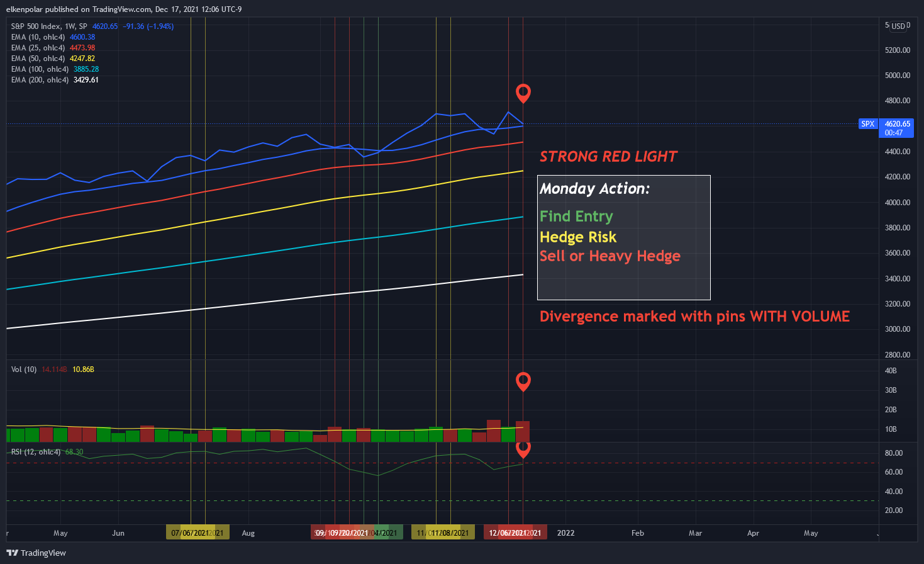
Task: Select the S&P 500 Index, 1W legend title
Action: (49, 26)
